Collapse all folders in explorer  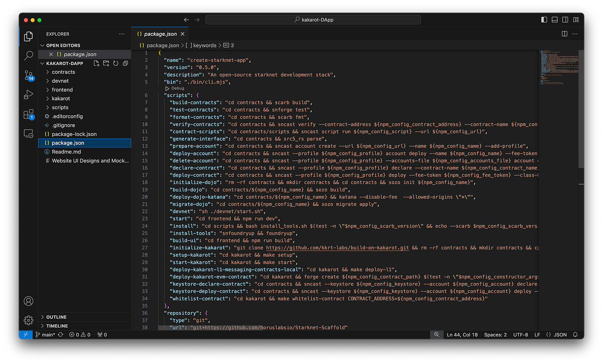click(x=125, y=63)
